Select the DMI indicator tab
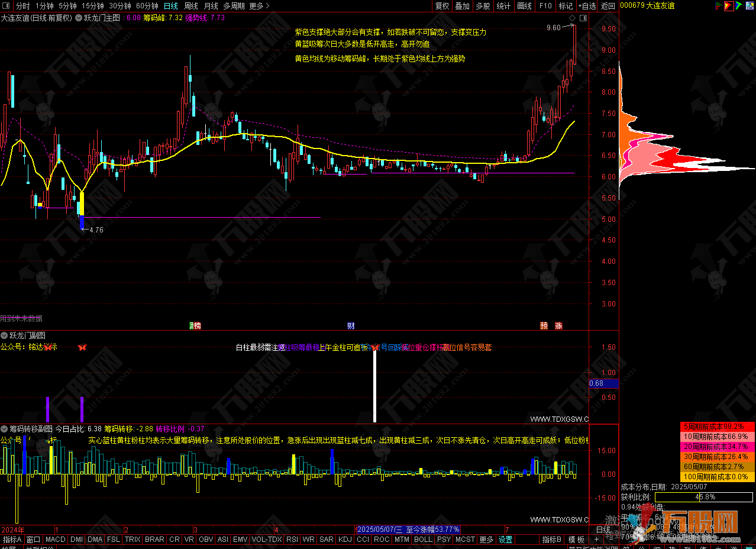 (77, 540)
